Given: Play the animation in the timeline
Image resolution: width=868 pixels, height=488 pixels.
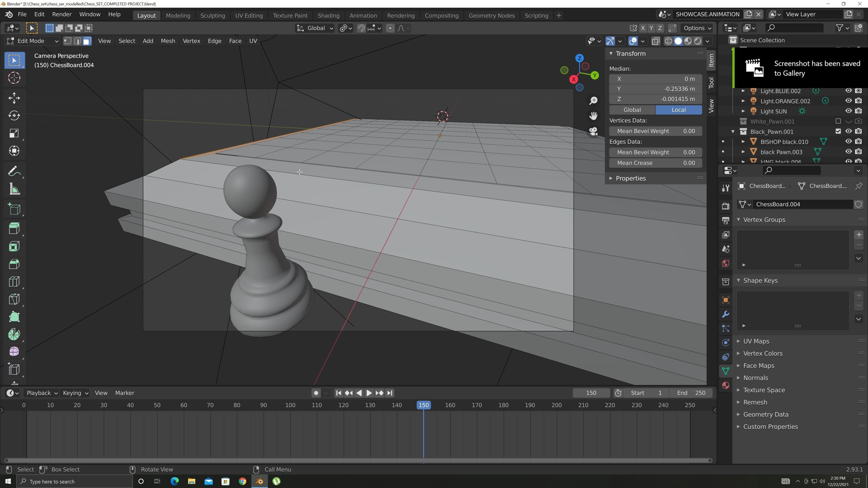Looking at the screenshot, I should point(369,393).
